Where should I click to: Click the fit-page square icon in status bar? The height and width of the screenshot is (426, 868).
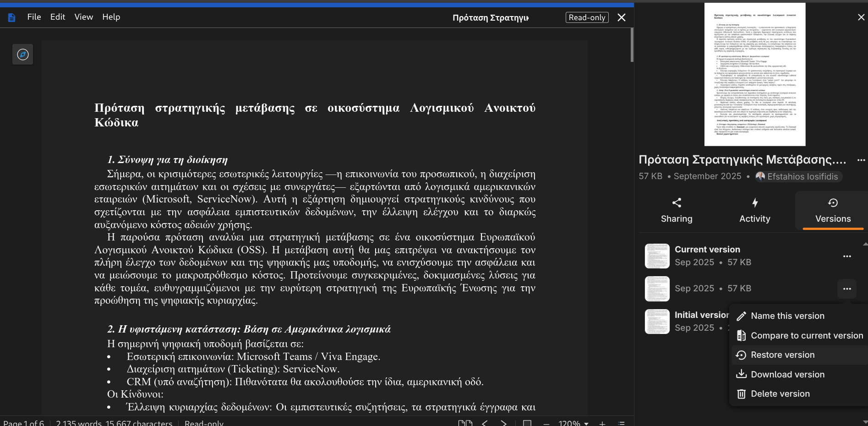pos(527,423)
